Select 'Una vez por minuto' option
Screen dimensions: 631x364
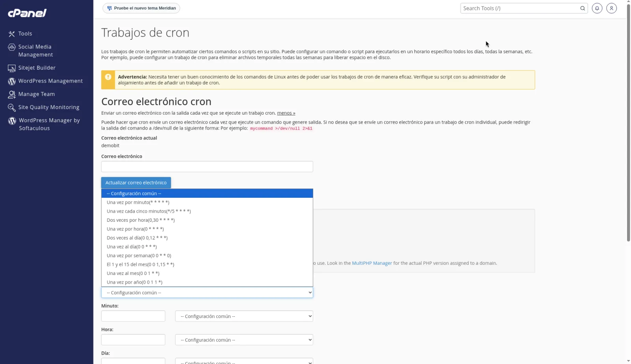coord(207,202)
